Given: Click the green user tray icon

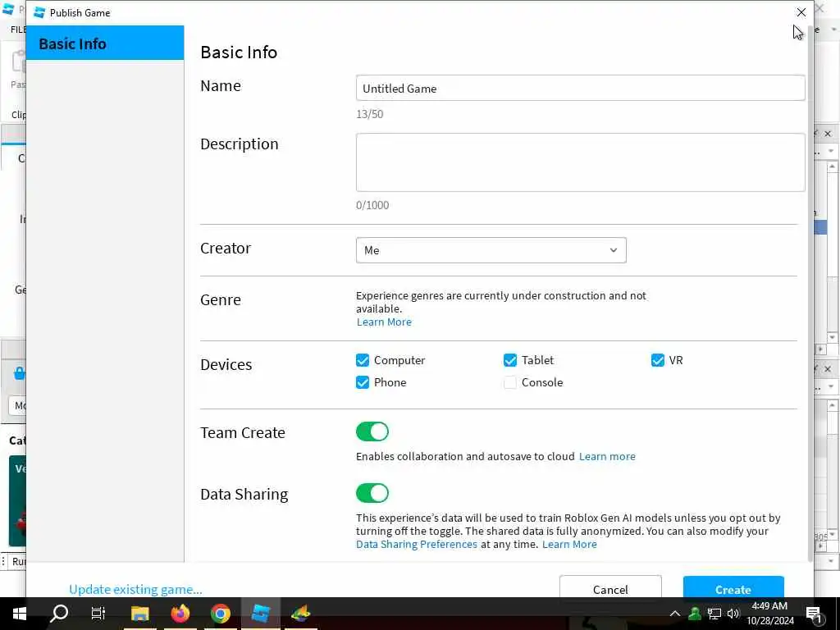Looking at the screenshot, I should pyautogui.click(x=695, y=614).
